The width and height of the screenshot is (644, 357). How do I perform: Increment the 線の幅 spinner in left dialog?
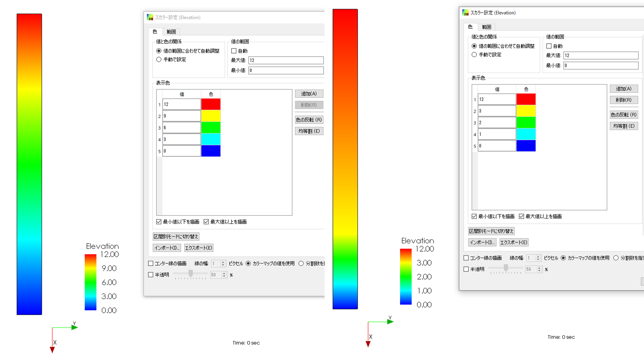(x=223, y=262)
